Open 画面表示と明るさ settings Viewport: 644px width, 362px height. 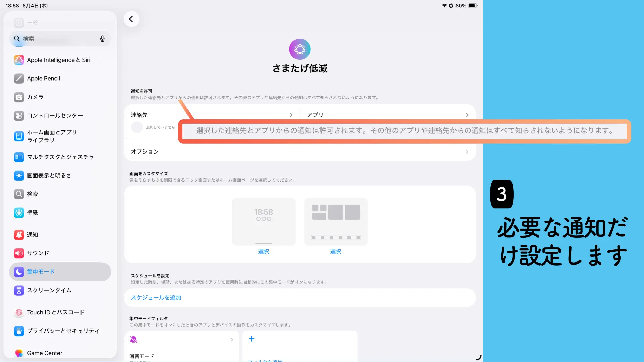pos(60,175)
